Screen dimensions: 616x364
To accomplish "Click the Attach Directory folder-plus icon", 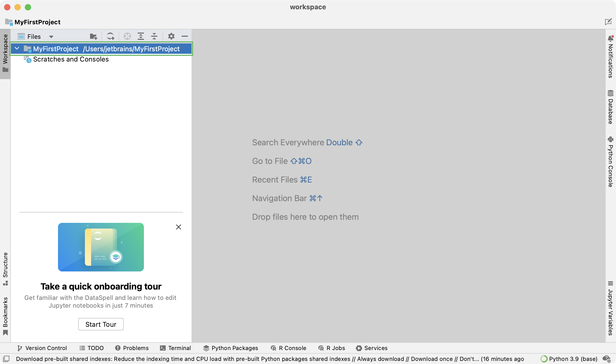I will coord(93,36).
